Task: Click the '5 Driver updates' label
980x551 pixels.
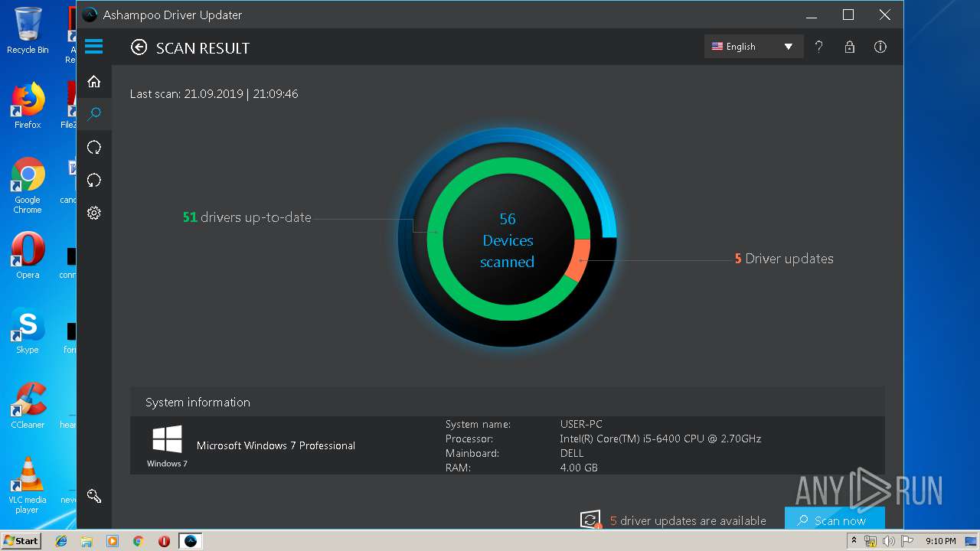Action: (x=784, y=259)
